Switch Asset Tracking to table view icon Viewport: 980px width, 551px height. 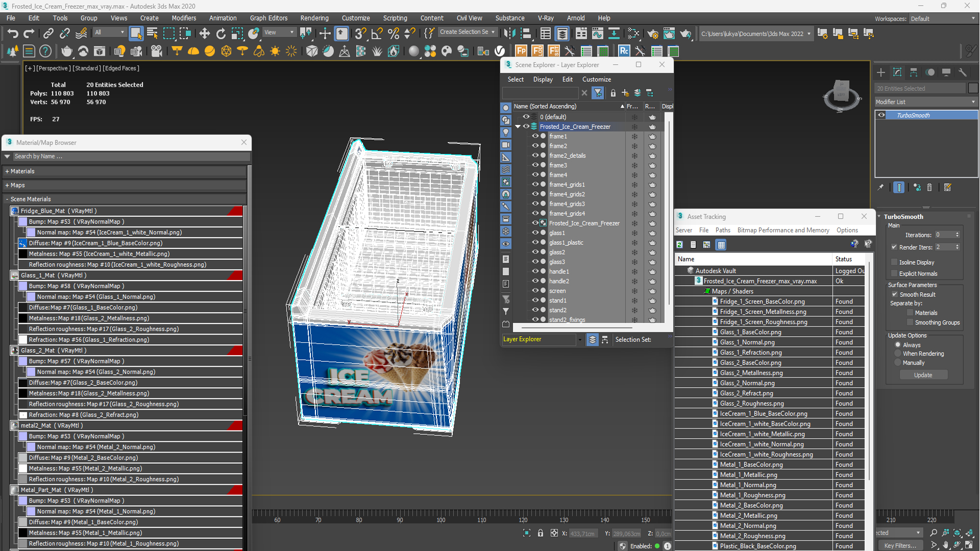point(721,245)
